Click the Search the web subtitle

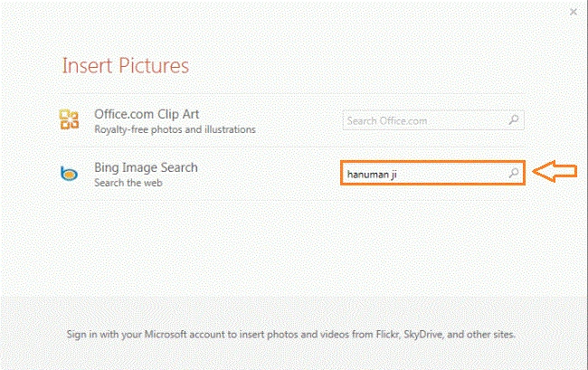(128, 183)
